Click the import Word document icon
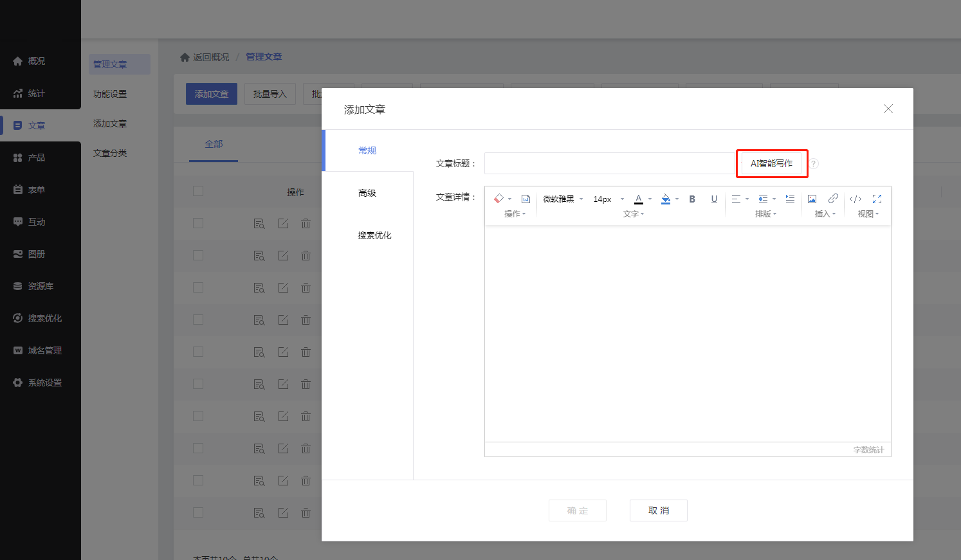The image size is (961, 560). pos(526,199)
